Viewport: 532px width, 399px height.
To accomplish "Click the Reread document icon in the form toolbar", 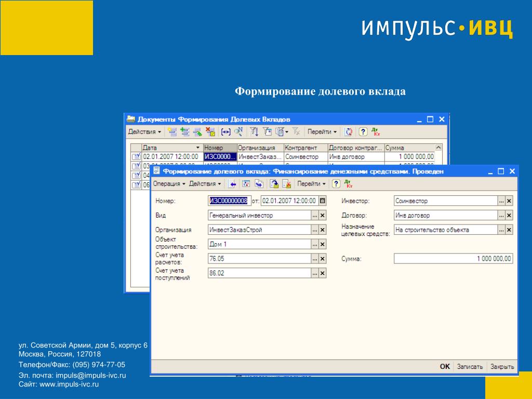I will pyautogui.click(x=246, y=184).
